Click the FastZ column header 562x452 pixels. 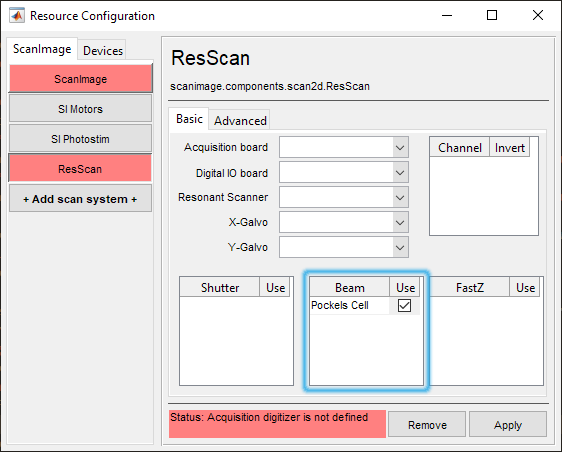469,287
